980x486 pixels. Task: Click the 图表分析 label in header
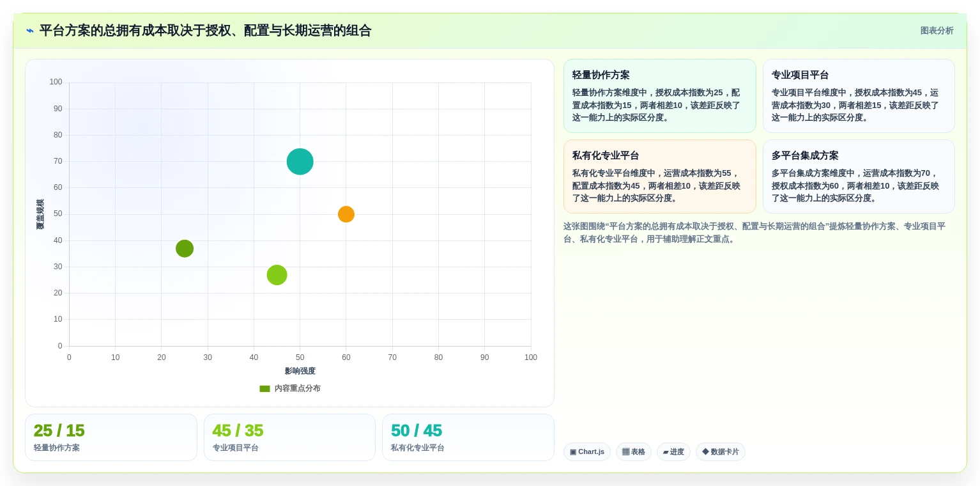(x=937, y=31)
